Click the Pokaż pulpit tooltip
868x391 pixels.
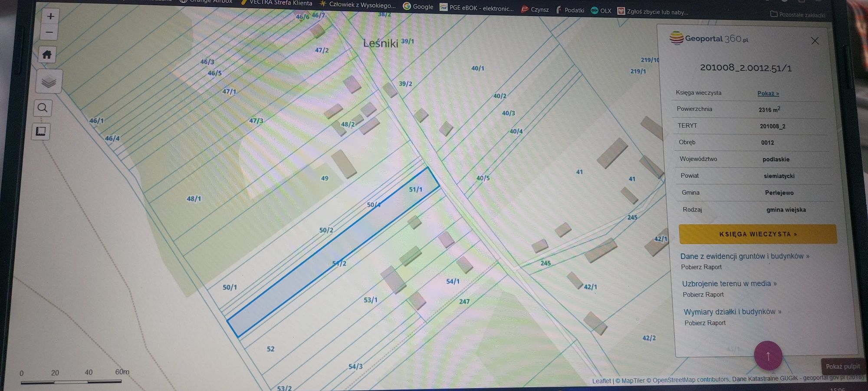842,366
